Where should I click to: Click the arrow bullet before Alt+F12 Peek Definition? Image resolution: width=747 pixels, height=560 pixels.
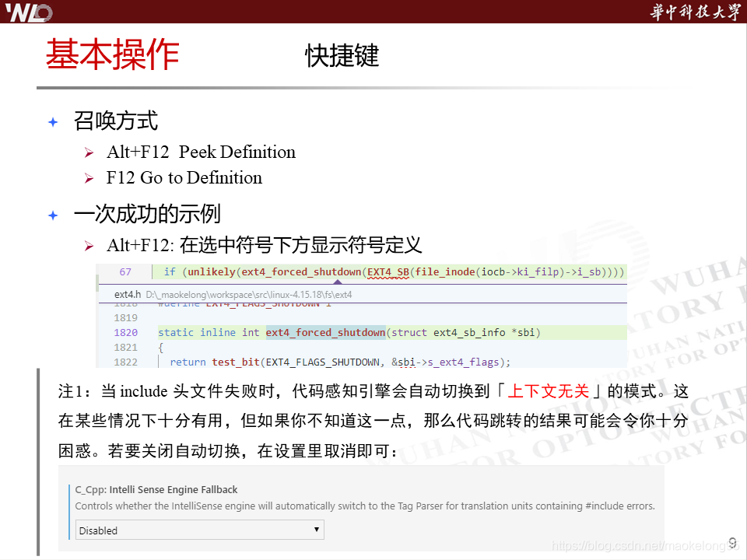[x=89, y=153]
